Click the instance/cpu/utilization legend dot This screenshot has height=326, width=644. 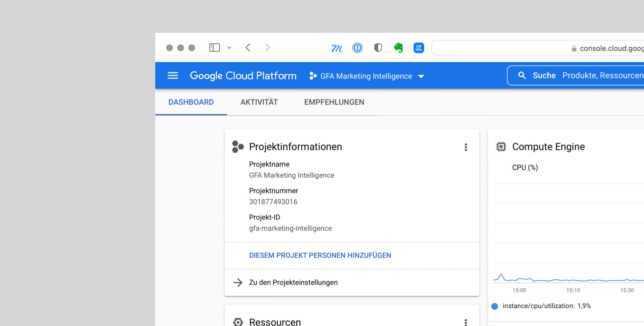[x=495, y=306]
